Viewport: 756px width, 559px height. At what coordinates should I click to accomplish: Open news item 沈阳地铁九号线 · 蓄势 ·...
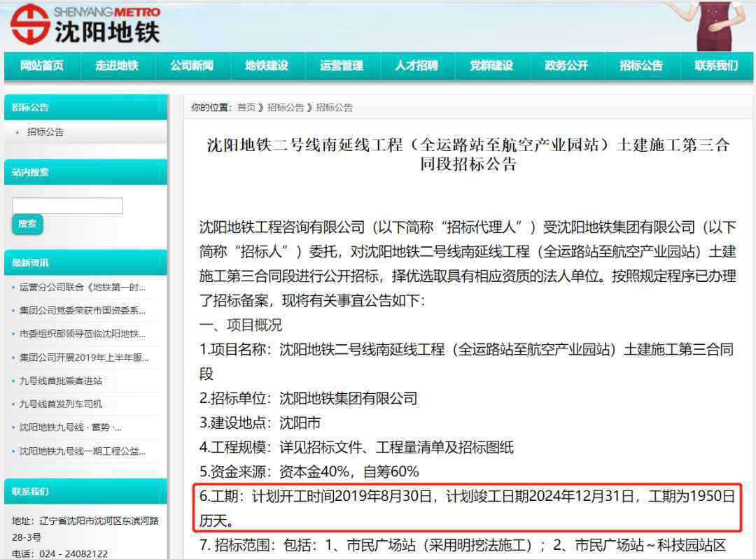[x=71, y=427]
